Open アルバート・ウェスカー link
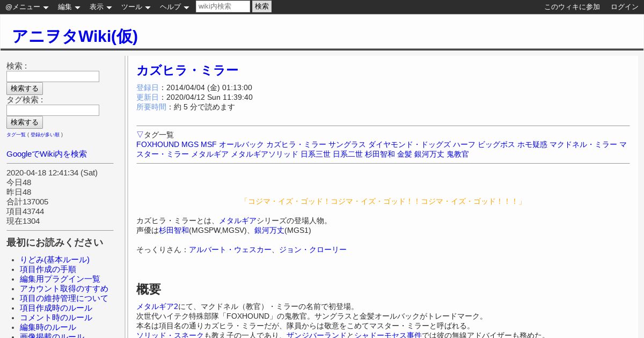 coord(230,249)
